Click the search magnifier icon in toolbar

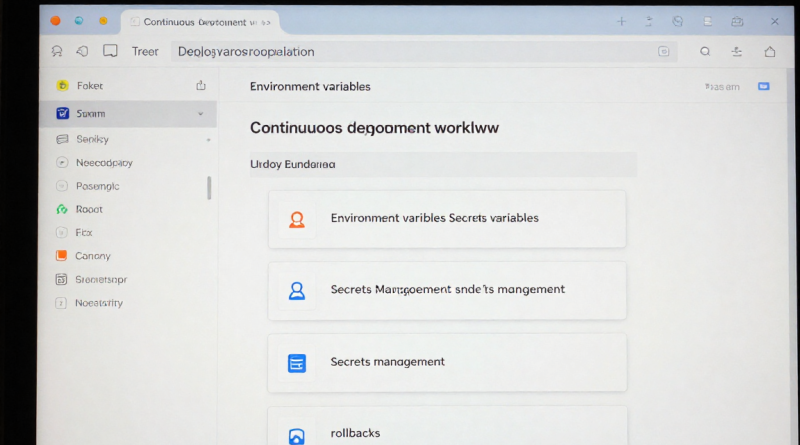click(x=705, y=52)
